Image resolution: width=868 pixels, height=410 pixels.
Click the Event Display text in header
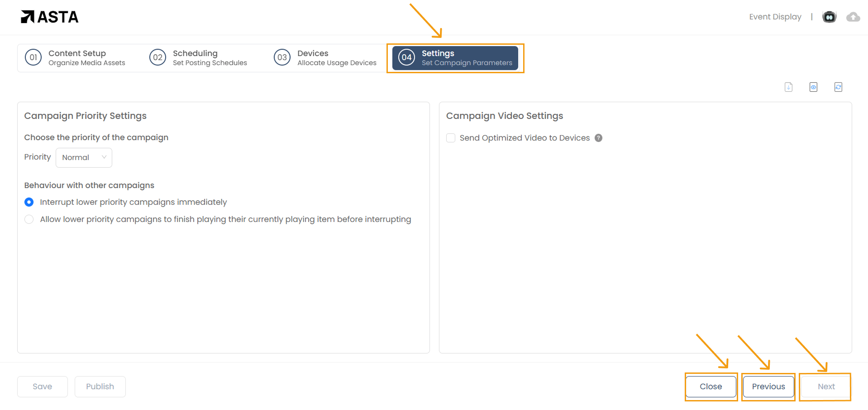click(x=775, y=17)
